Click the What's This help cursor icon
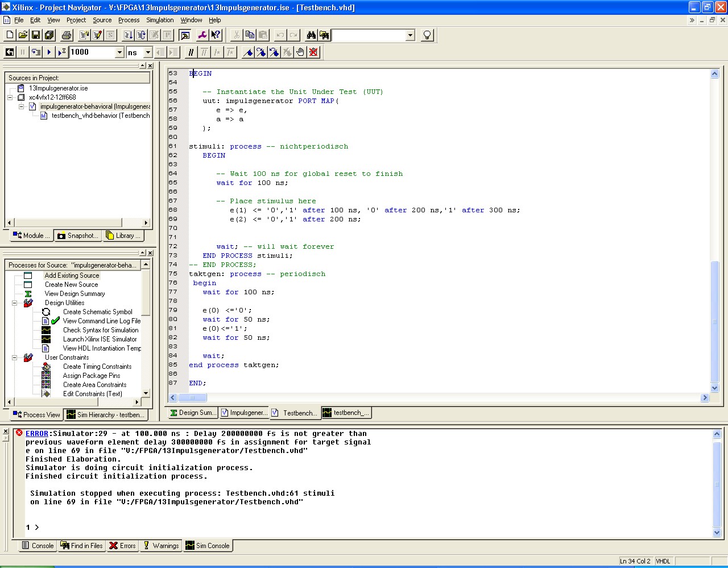 click(x=216, y=35)
